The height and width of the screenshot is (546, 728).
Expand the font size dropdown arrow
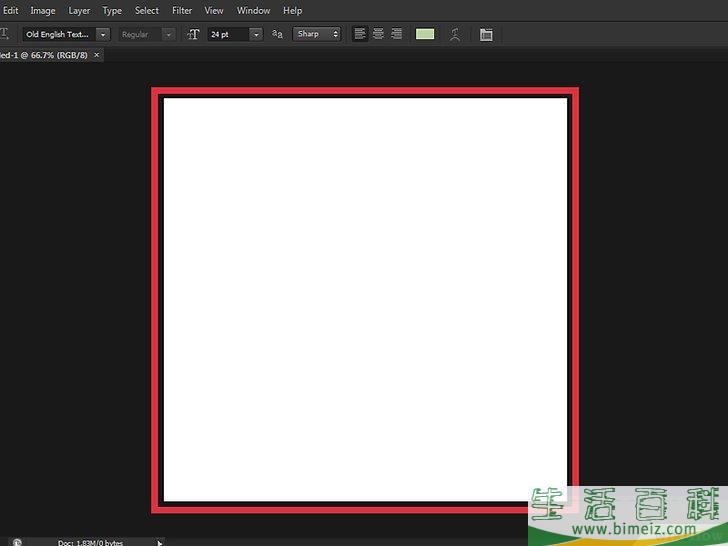tap(256, 34)
